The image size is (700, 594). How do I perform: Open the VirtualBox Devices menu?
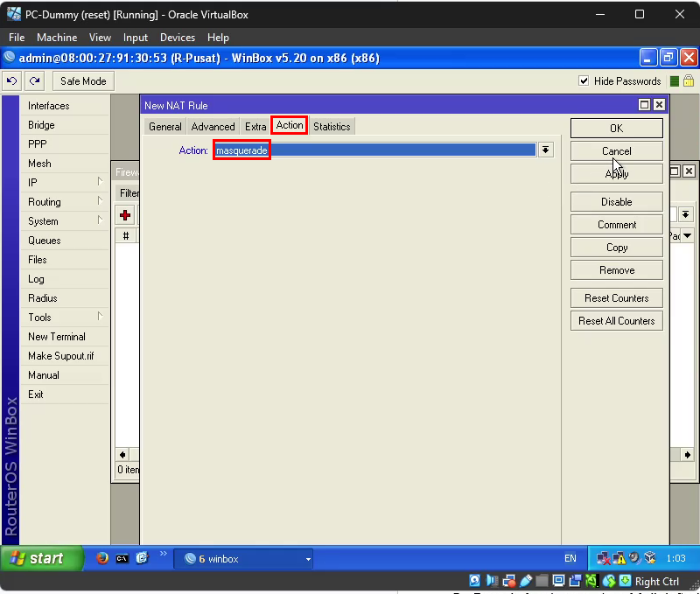pos(178,38)
